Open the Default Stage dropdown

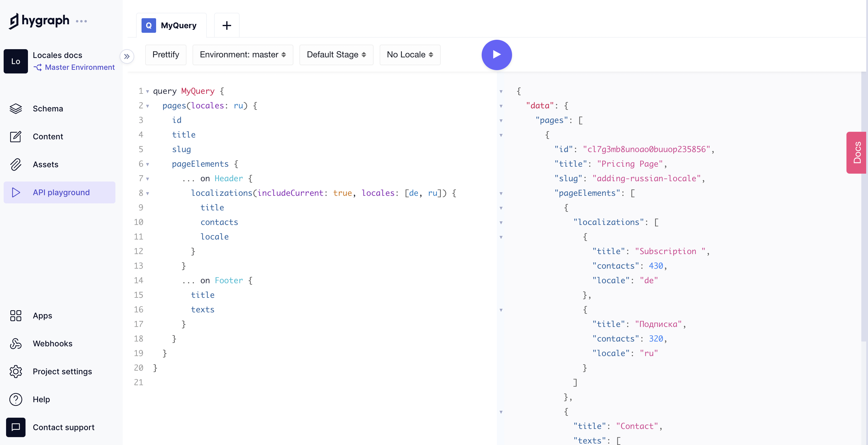point(336,55)
